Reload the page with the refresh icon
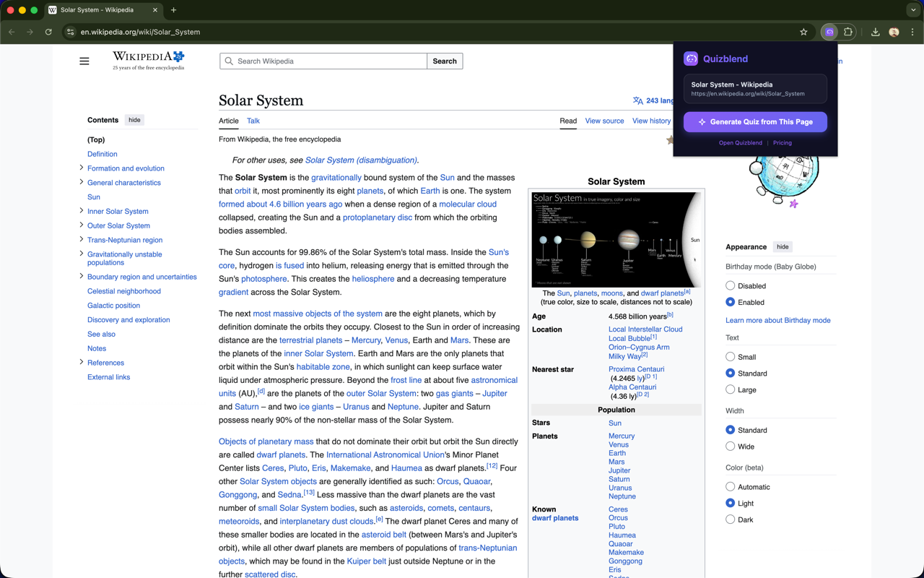 (x=48, y=32)
